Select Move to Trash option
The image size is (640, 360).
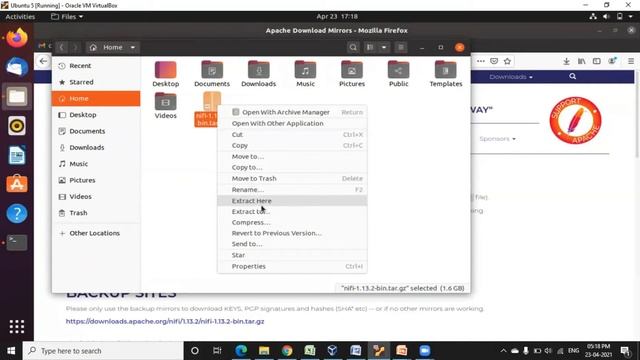(x=292, y=178)
